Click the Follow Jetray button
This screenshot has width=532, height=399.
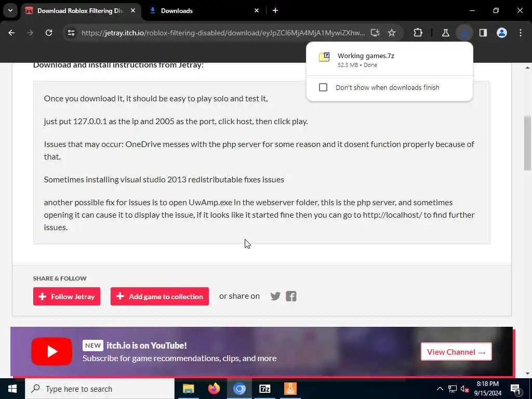(67, 297)
